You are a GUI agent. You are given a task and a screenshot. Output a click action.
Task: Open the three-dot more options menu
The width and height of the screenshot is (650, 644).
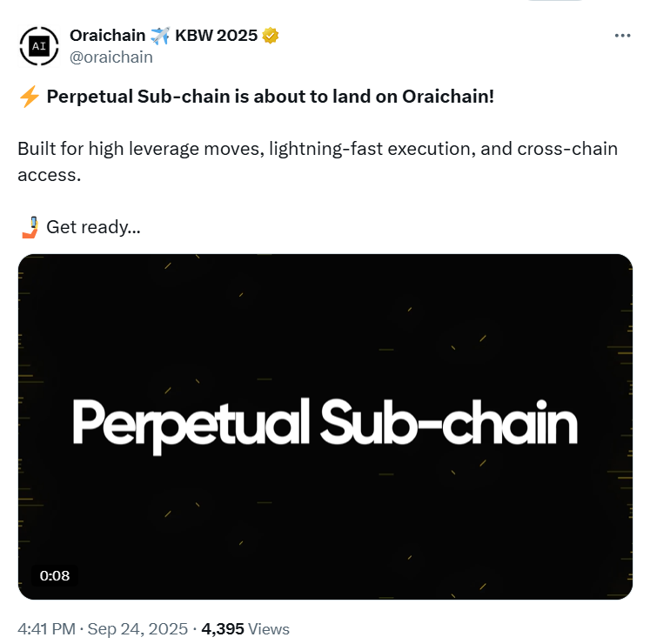point(622,36)
